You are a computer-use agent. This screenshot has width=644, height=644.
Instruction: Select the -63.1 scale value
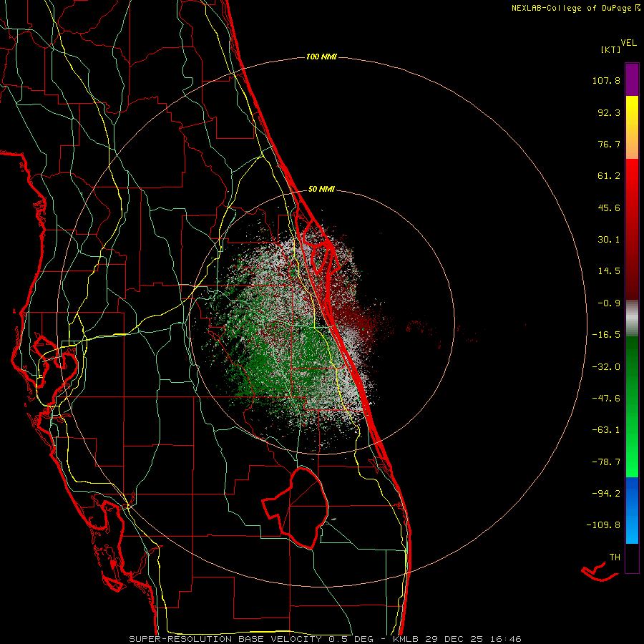click(606, 430)
